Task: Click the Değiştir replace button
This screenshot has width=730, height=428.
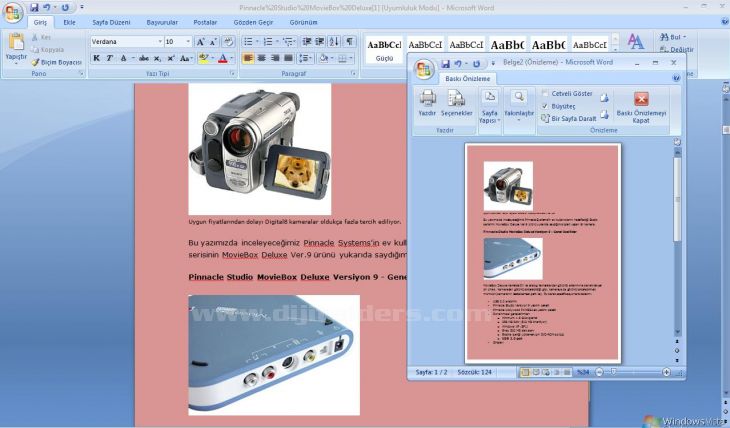Action: coord(677,49)
